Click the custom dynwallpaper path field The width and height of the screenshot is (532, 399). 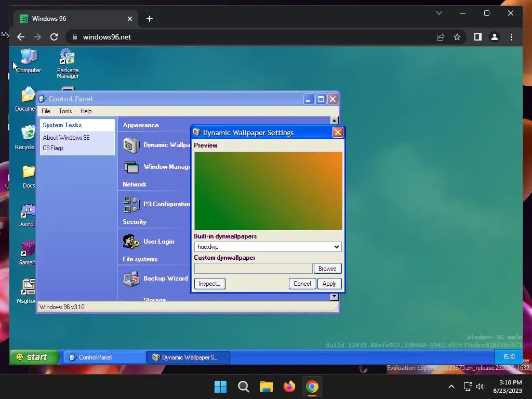[253, 269]
